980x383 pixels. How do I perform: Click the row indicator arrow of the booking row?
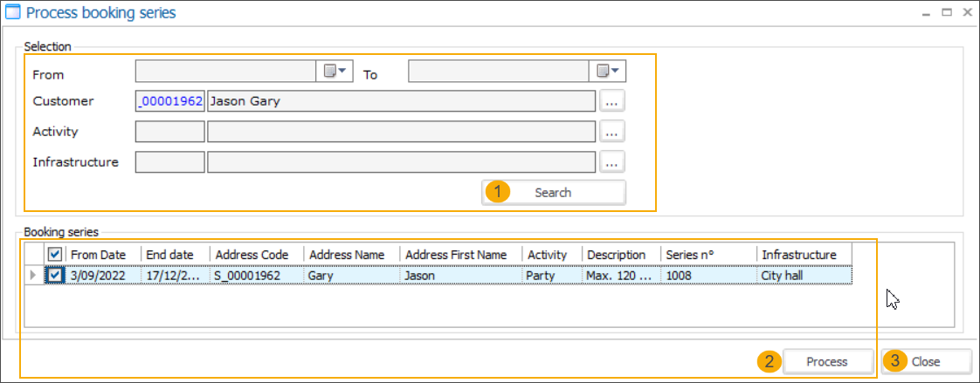point(34,275)
